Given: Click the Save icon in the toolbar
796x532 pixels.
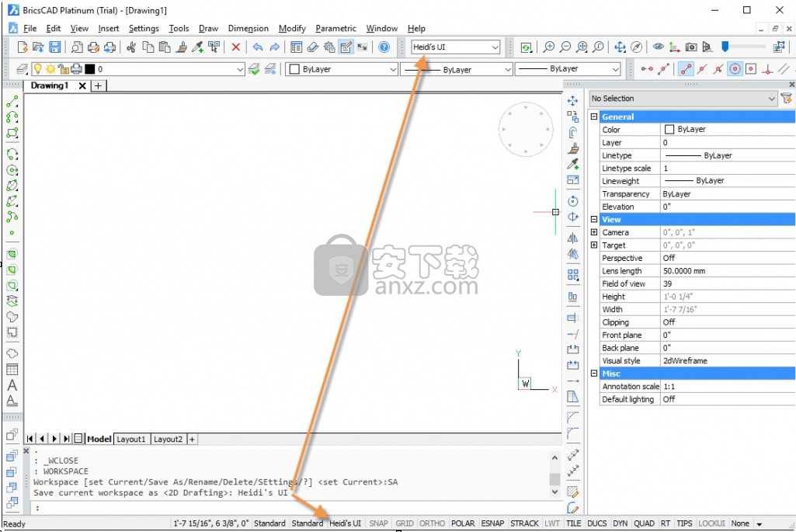Looking at the screenshot, I should pos(55,47).
